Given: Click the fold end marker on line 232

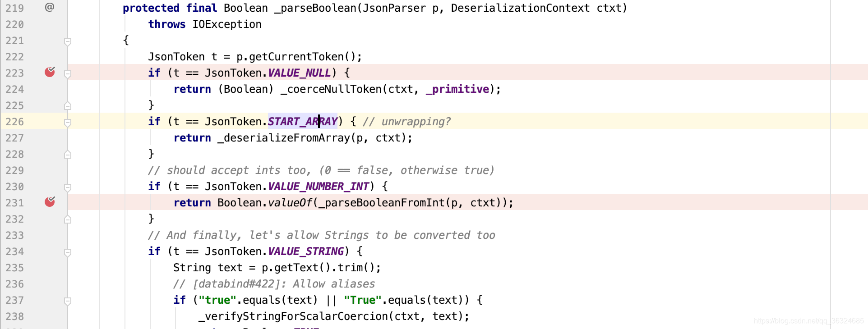Looking at the screenshot, I should [x=68, y=219].
